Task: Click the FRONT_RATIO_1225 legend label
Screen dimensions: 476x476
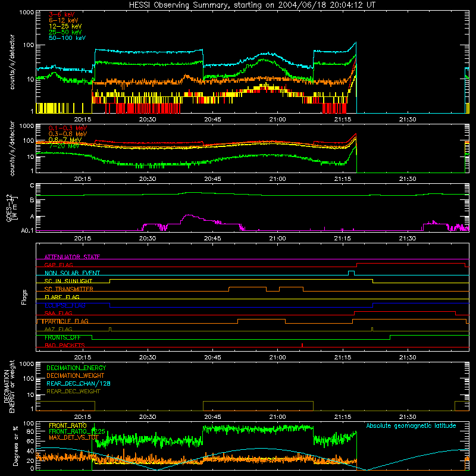Action: click(77, 431)
